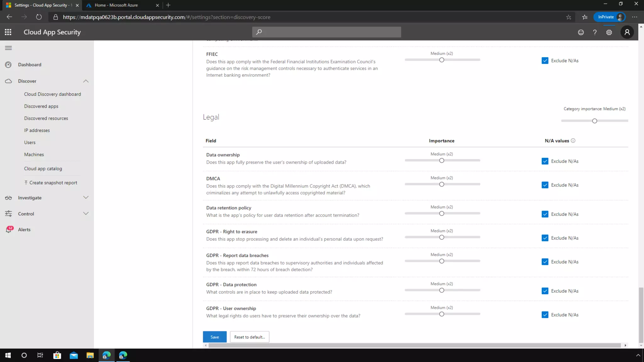Switch to Home - Microsoft Azure tab
Screen dimensions: 644x362
pos(116,5)
